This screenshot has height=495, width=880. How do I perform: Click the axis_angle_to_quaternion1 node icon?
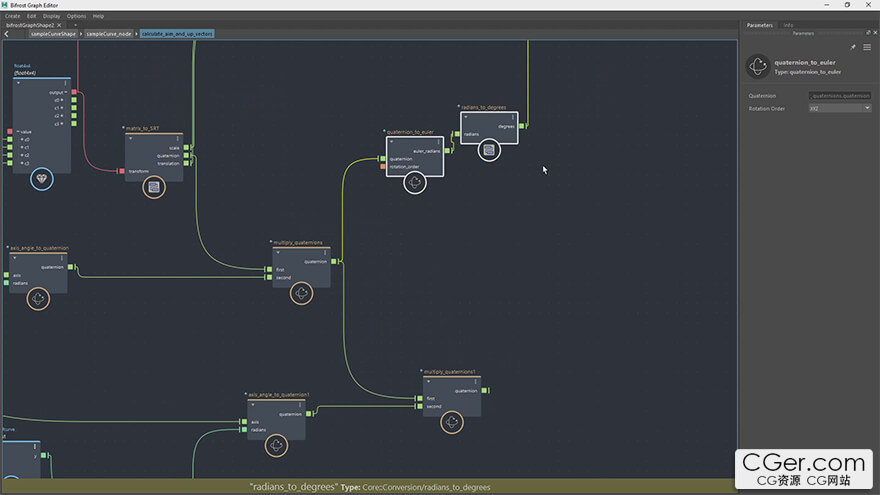click(276, 443)
